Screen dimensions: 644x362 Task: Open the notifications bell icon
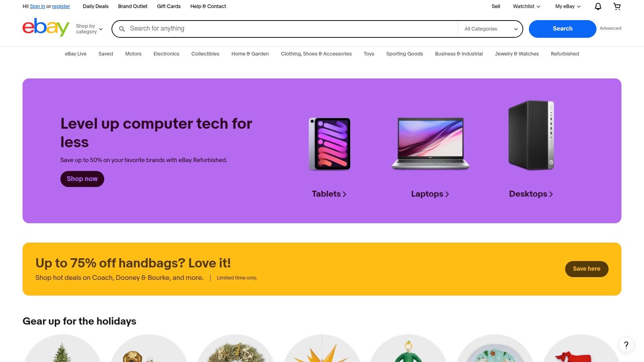[598, 6]
